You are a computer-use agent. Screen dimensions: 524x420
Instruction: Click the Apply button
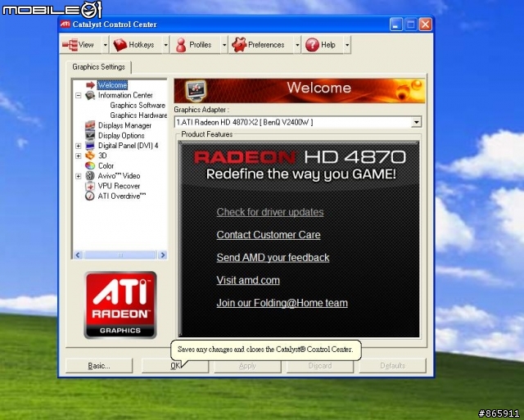click(x=247, y=366)
